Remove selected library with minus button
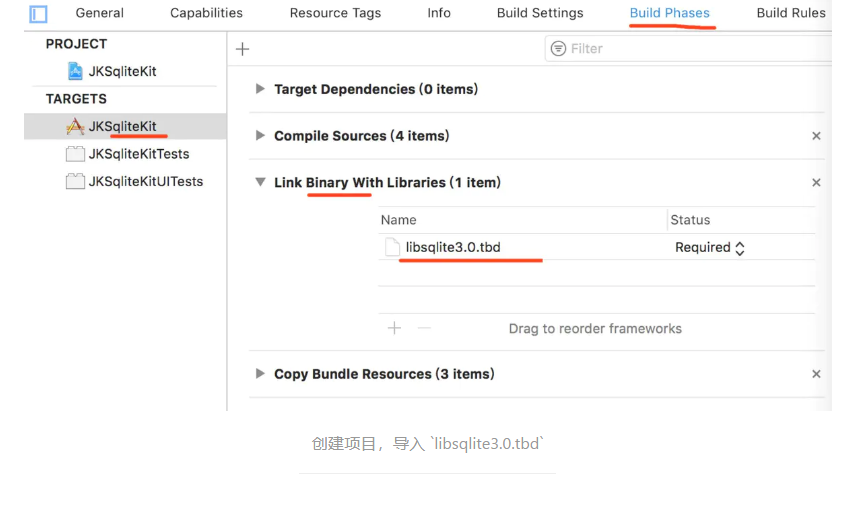 (424, 328)
